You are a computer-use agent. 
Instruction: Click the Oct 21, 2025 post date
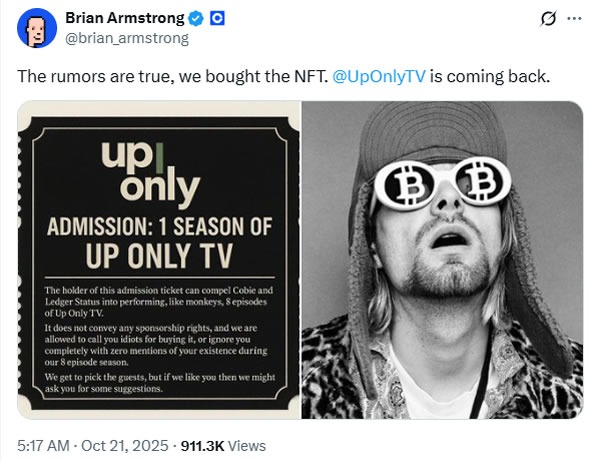tap(124, 445)
